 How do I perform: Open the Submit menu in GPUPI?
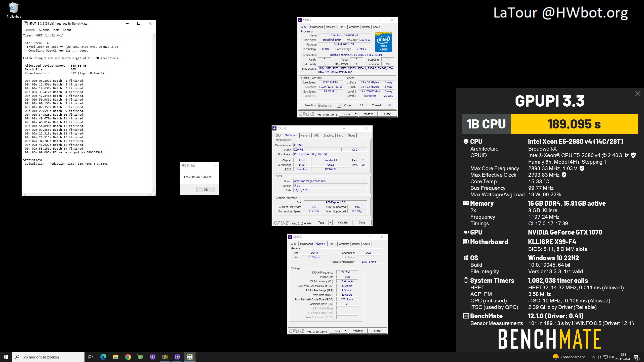[44, 30]
